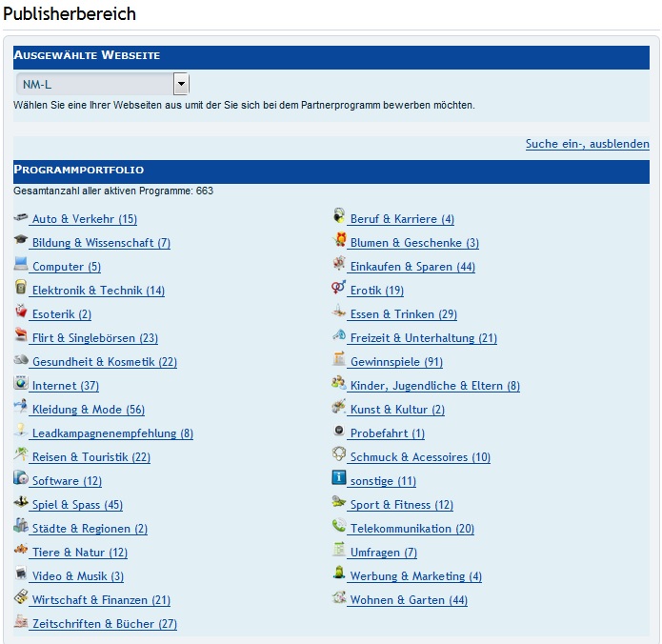This screenshot has width=662, height=644.
Task: Click the phone icon next to Telekommunikation
Action: [339, 527]
